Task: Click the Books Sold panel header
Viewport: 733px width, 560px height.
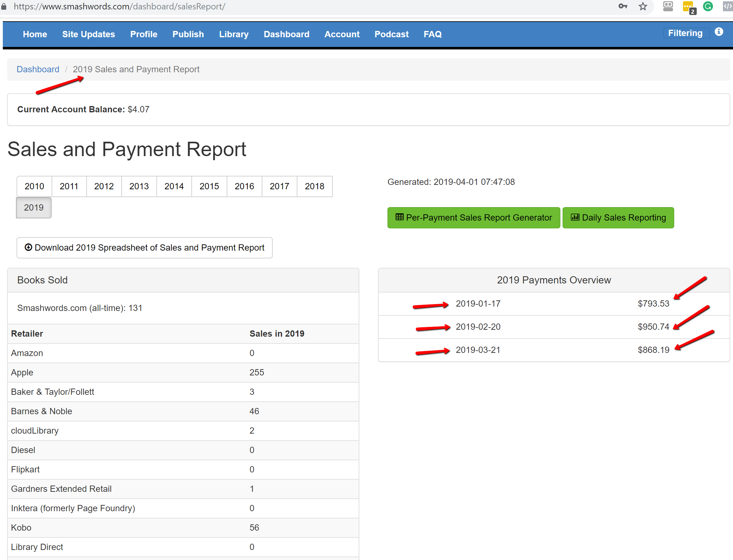Action: [x=183, y=280]
